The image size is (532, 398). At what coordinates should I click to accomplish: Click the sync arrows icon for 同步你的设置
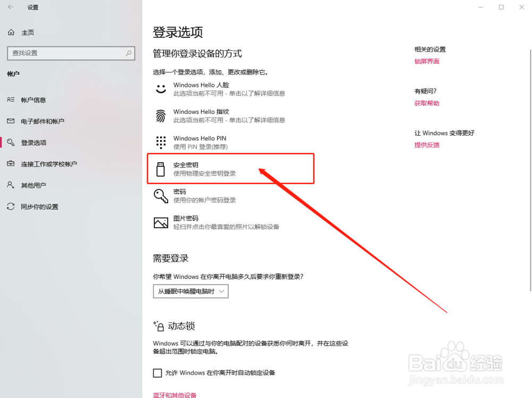click(x=11, y=206)
